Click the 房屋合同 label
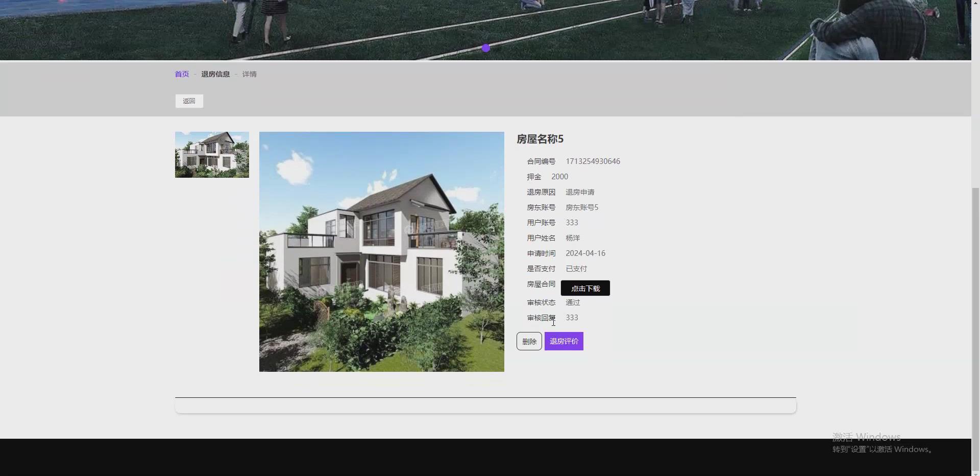This screenshot has width=980, height=476. (x=541, y=284)
